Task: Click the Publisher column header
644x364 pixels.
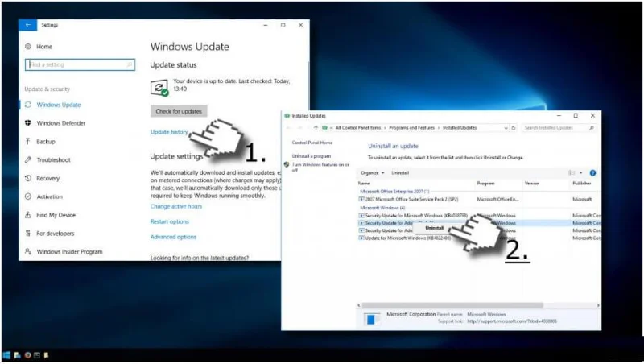Action: coord(582,184)
